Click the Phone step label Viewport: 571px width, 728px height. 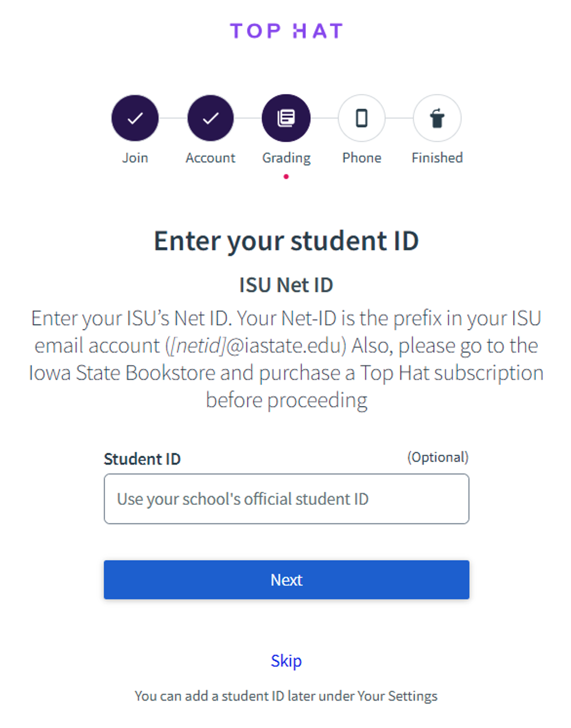coord(361,157)
